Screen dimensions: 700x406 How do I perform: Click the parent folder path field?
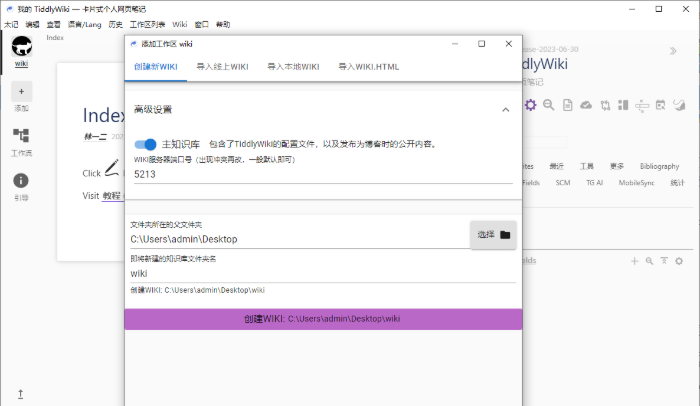coord(299,239)
